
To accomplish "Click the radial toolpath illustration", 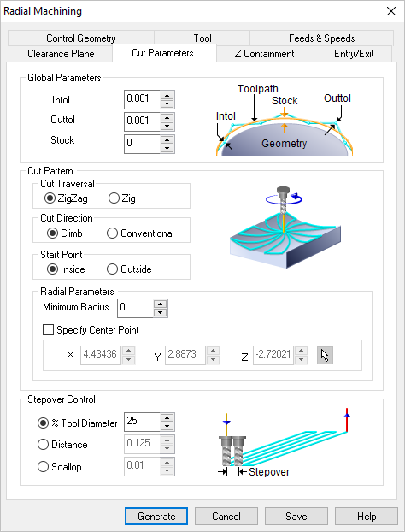I will coord(285,228).
